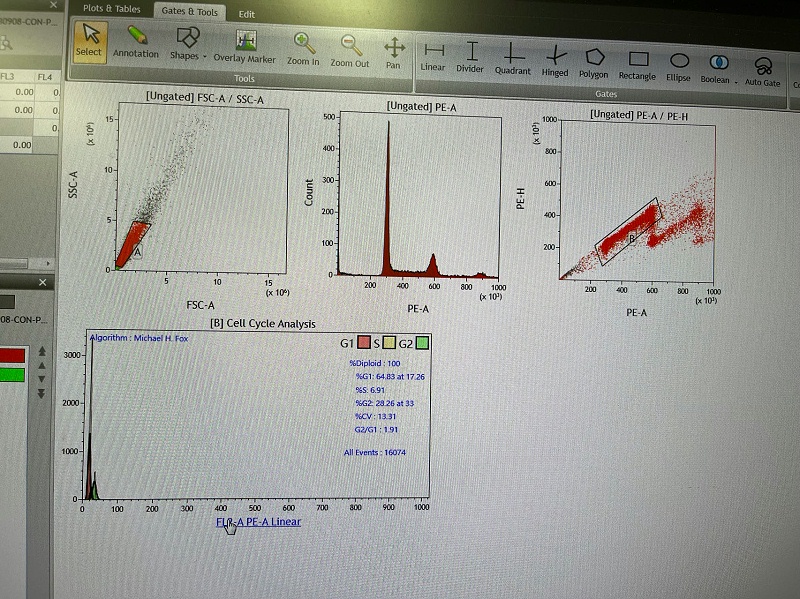This screenshot has height=599, width=800.
Task: Open the Edit tab
Action: point(246,14)
